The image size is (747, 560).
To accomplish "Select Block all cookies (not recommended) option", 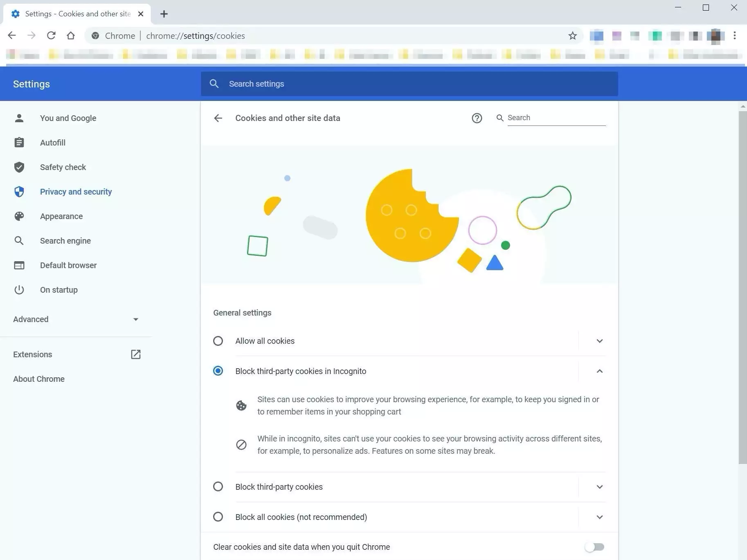I will point(218,517).
